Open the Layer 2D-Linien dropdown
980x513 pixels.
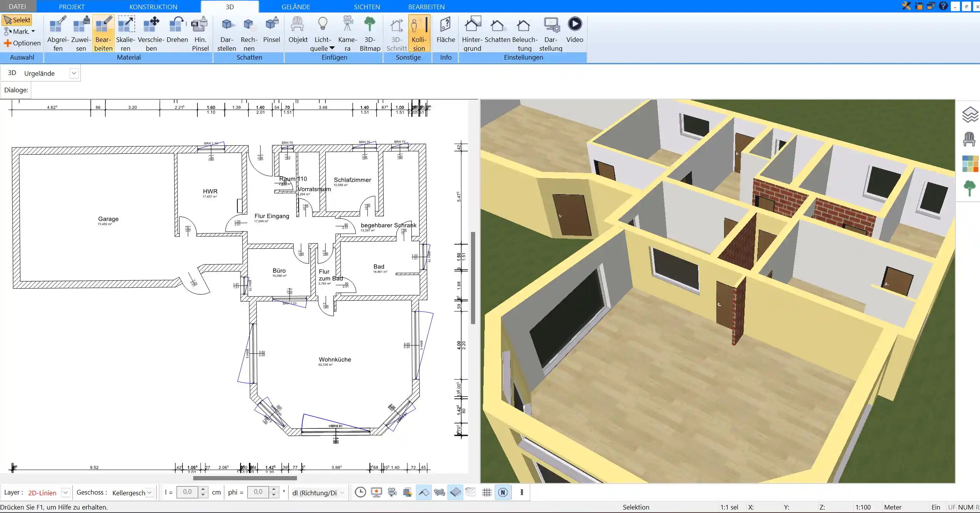[x=65, y=493]
